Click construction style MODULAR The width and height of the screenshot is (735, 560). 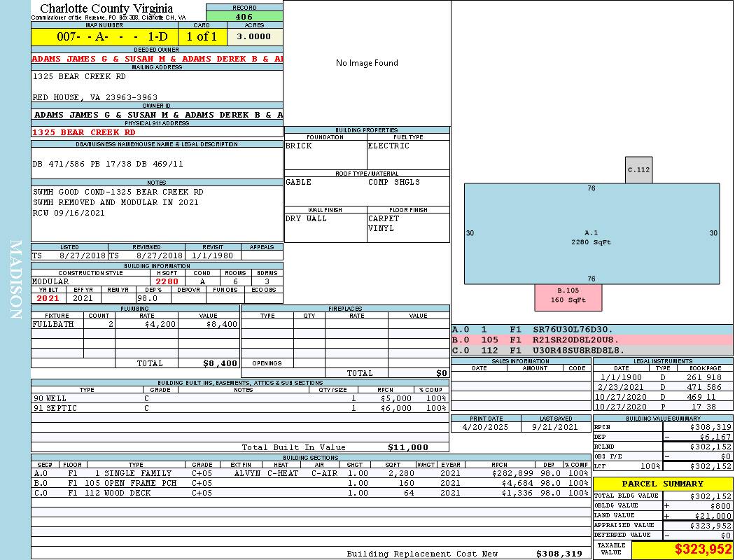(50, 281)
